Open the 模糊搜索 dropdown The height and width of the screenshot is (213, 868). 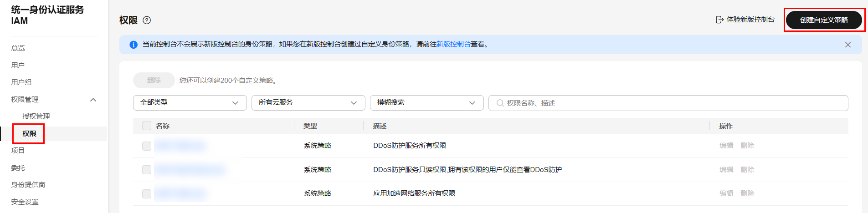pyautogui.click(x=427, y=103)
